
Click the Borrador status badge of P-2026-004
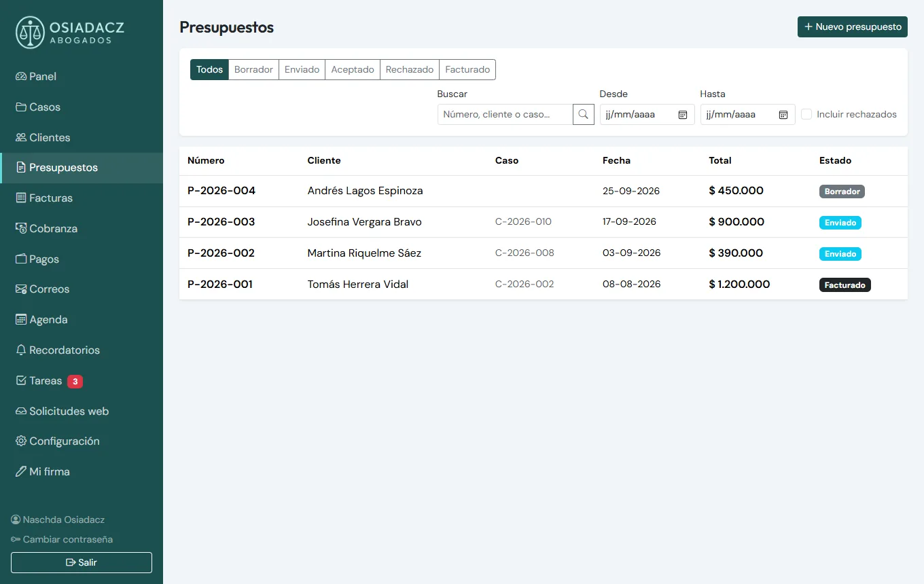(842, 191)
